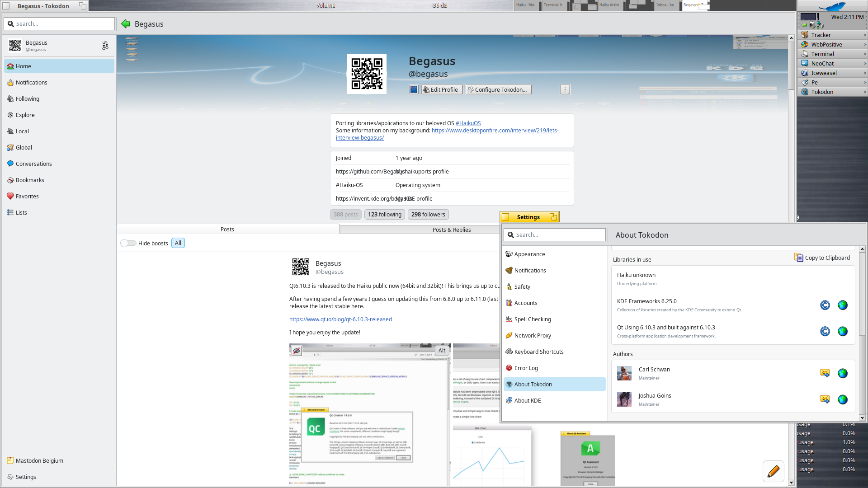
Task: Click the Settings search field
Action: (555, 235)
